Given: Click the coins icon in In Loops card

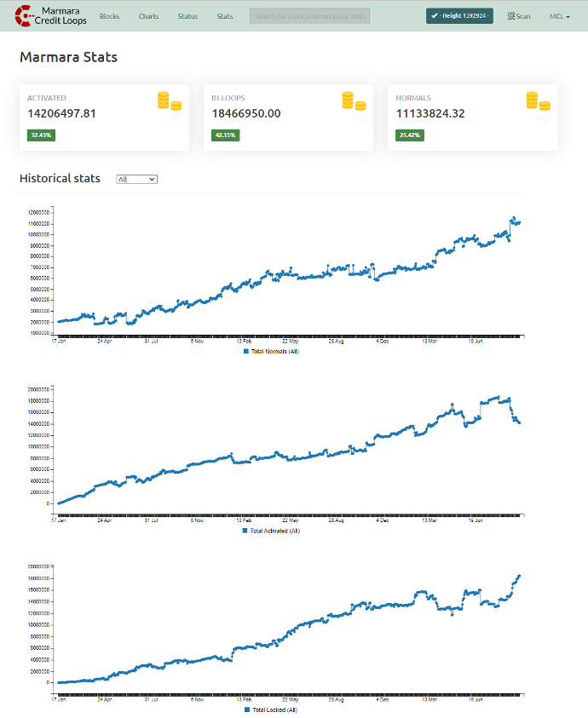Looking at the screenshot, I should [x=354, y=101].
